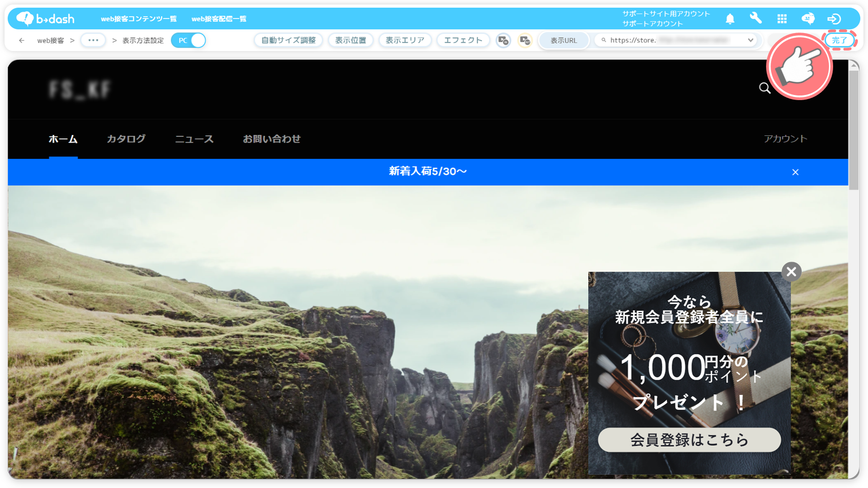This screenshot has height=488, width=868.
Task: Click サポートサイト用アカウント account name
Action: [666, 14]
